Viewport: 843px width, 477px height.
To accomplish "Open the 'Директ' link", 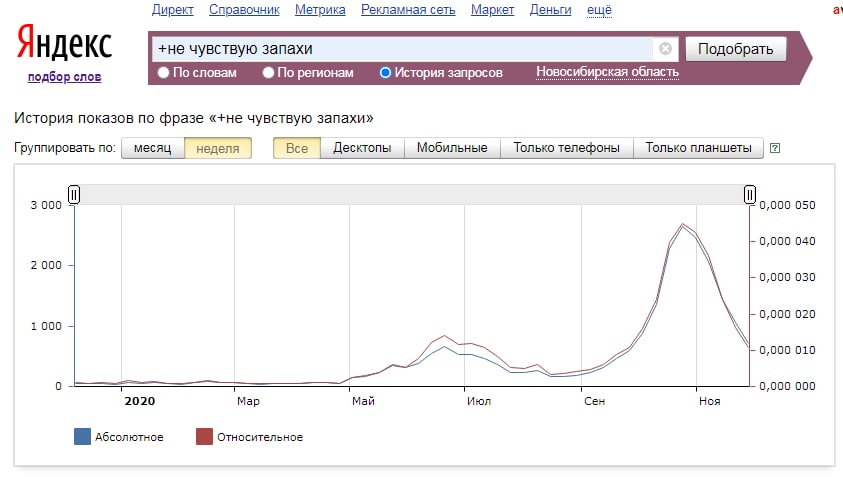I will tap(173, 10).
